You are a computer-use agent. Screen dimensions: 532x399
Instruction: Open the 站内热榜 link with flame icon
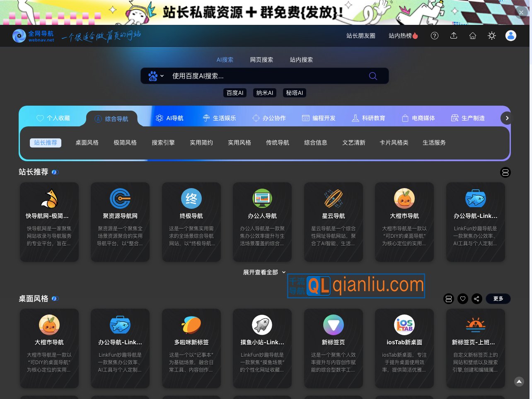[x=403, y=36]
